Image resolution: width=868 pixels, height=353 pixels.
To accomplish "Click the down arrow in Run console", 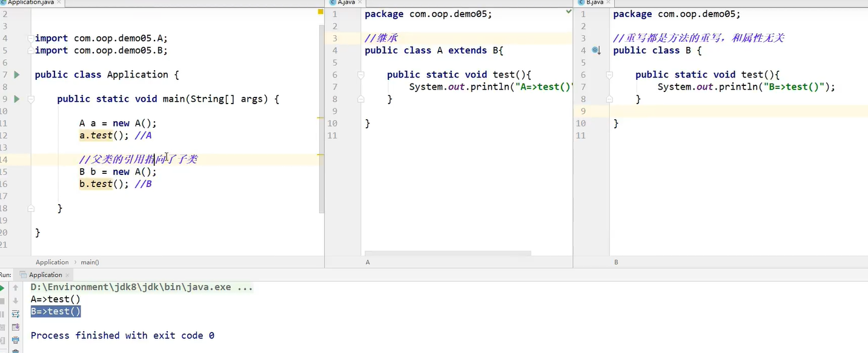I will click(x=16, y=301).
